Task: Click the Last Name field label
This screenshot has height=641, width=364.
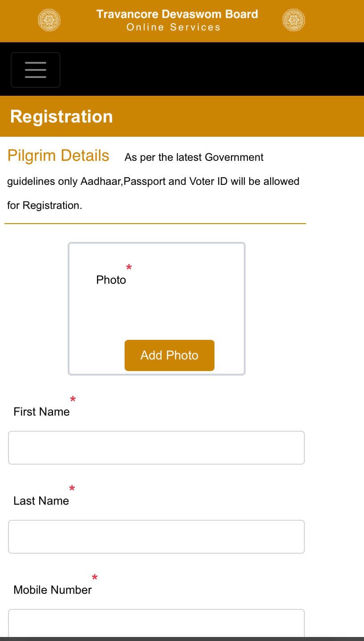Action: [x=41, y=501]
